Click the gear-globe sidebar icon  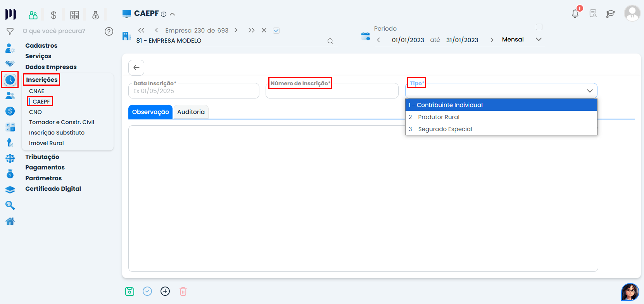[x=10, y=158]
